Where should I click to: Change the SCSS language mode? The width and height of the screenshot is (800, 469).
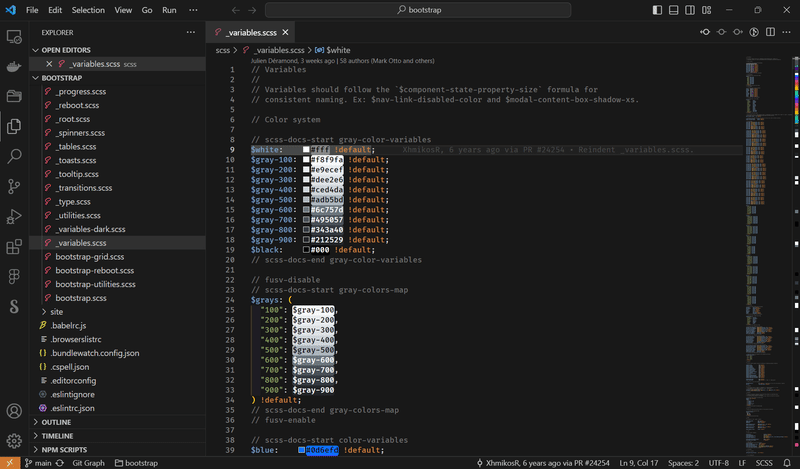tap(764, 463)
